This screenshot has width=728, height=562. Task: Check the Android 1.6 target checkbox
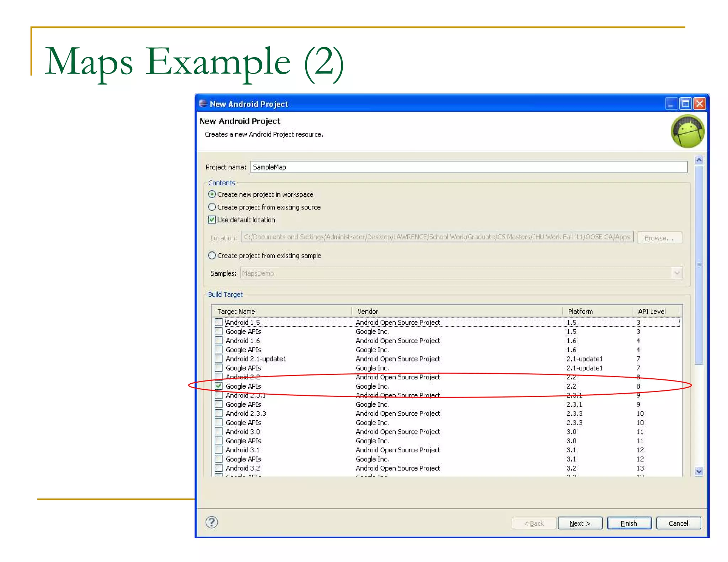(x=219, y=340)
